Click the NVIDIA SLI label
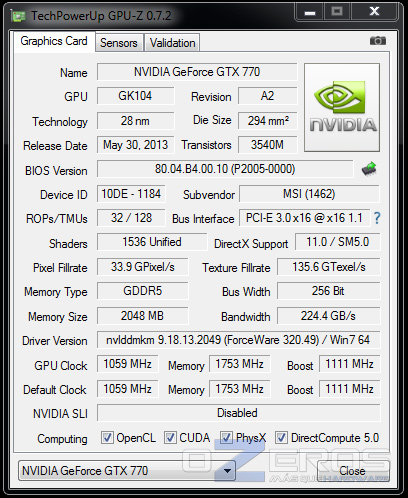Viewport: 408px width, 498px height. coord(60,414)
